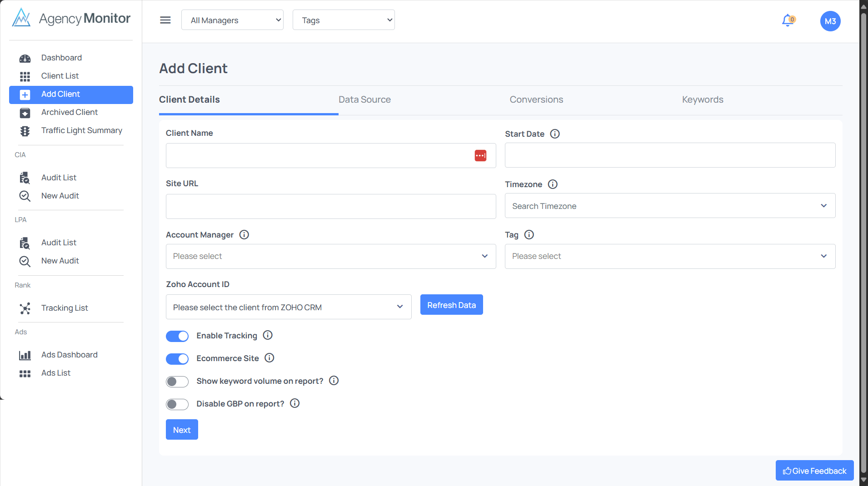This screenshot has width=868, height=486.
Task: Open the Tag Please select dropdown
Action: [670, 256]
